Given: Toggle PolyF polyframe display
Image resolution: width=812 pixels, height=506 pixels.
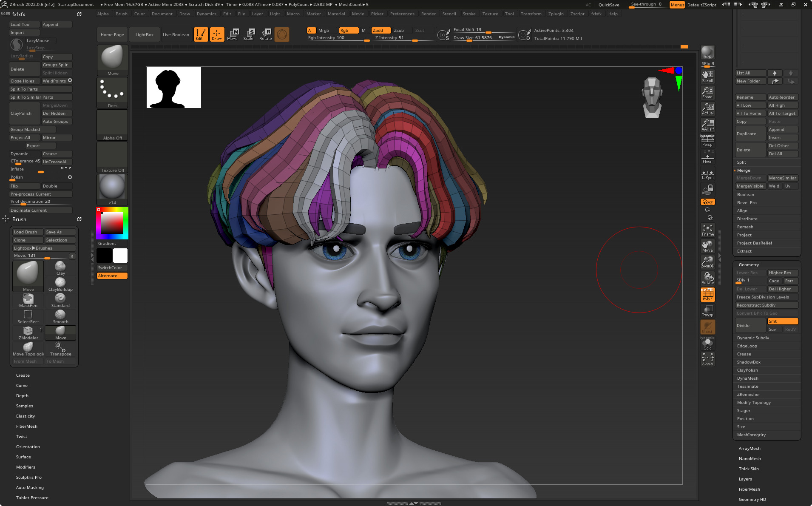Looking at the screenshot, I should click(x=707, y=295).
